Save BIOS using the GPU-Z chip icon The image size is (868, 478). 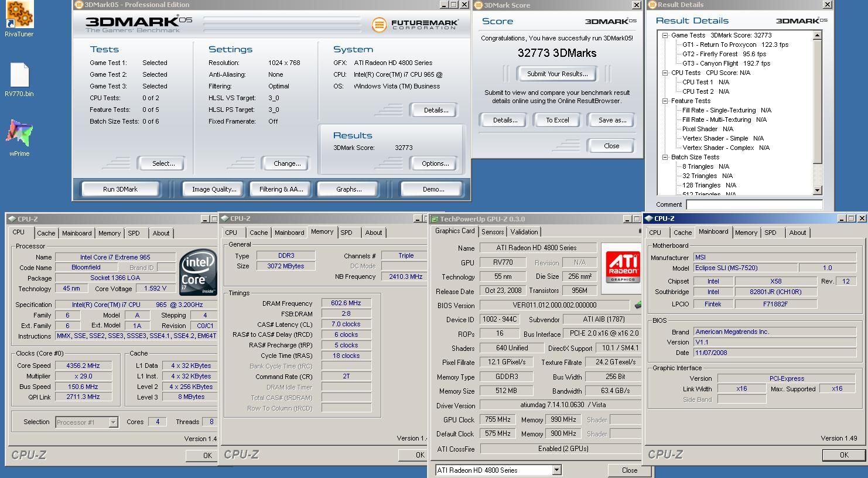(x=638, y=305)
